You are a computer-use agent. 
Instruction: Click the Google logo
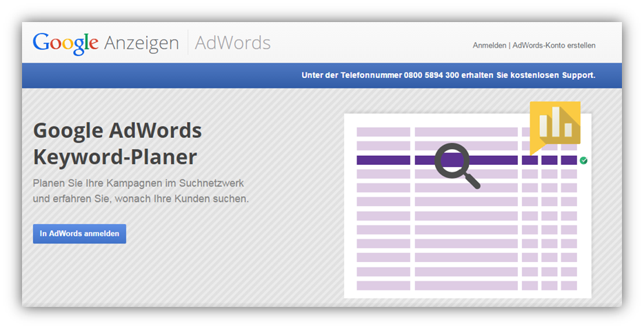tap(66, 43)
